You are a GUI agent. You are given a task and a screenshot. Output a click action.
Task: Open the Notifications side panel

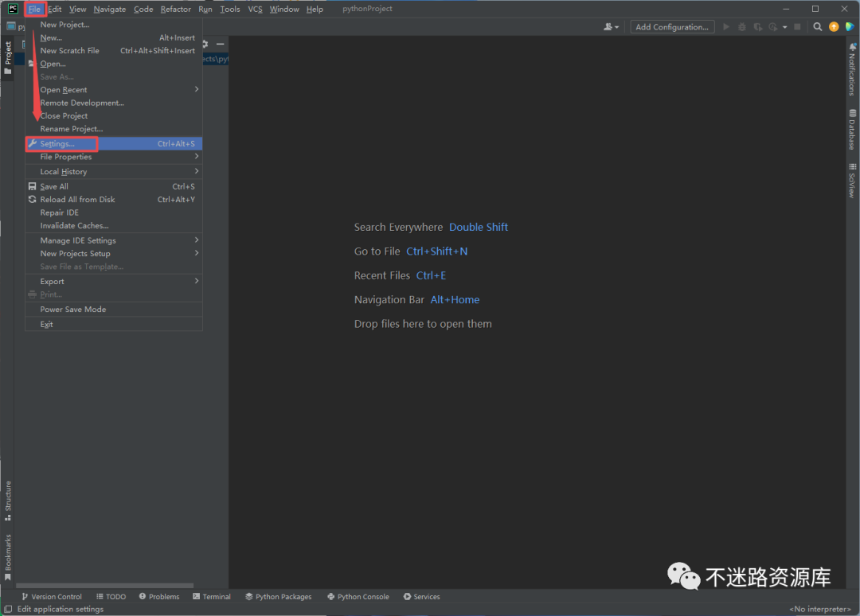tap(852, 69)
